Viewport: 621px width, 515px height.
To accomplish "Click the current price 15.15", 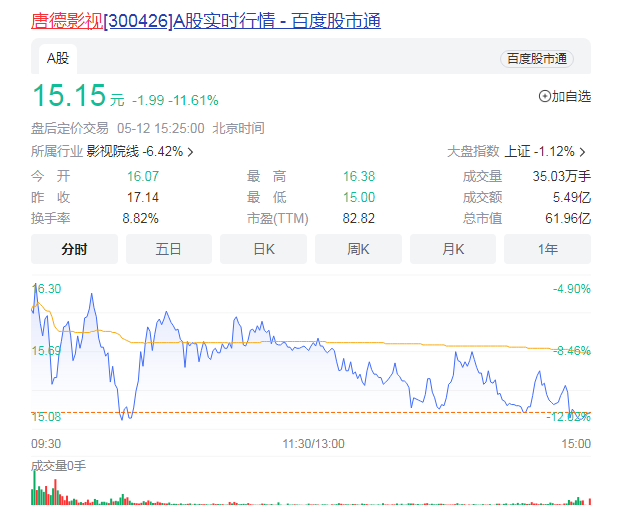I will point(69,97).
